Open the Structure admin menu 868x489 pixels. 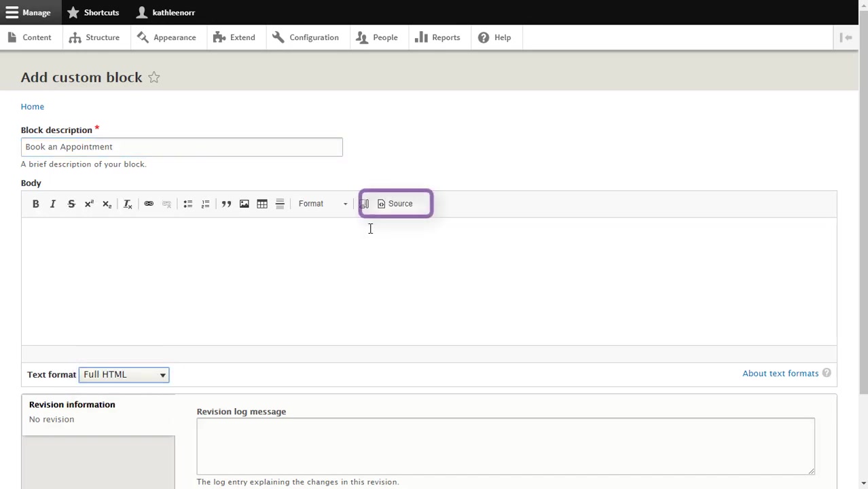tap(94, 37)
